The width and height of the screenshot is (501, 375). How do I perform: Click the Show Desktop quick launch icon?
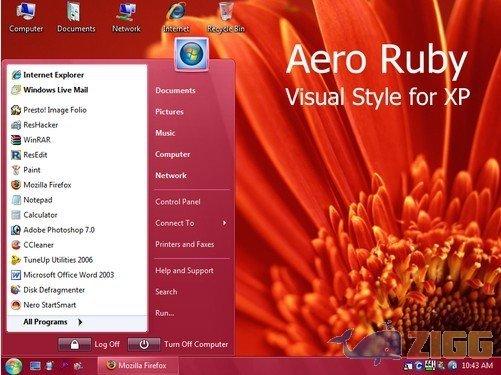click(35, 366)
